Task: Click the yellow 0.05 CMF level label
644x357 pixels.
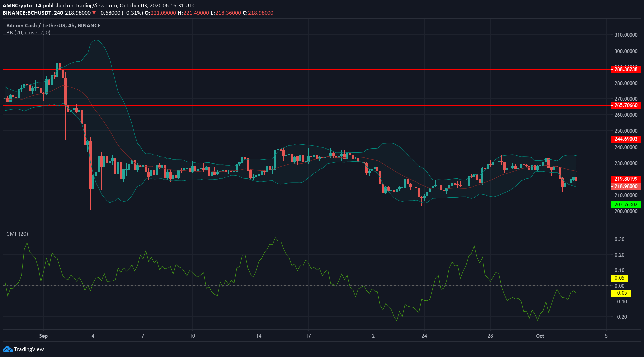Action: click(x=619, y=278)
